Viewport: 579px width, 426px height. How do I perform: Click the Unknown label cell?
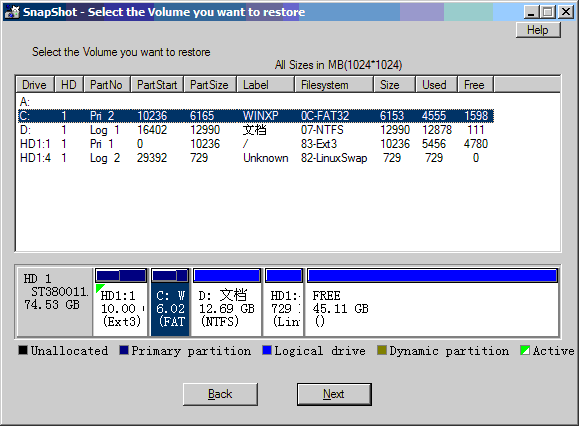(265, 158)
